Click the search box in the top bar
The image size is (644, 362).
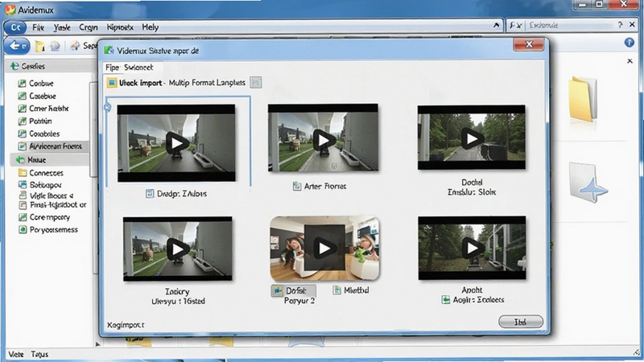(x=571, y=26)
